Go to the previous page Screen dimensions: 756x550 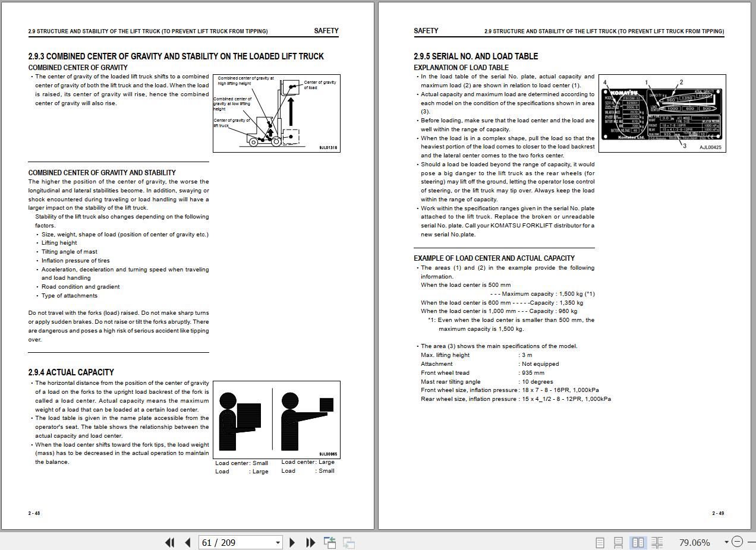coord(188,542)
